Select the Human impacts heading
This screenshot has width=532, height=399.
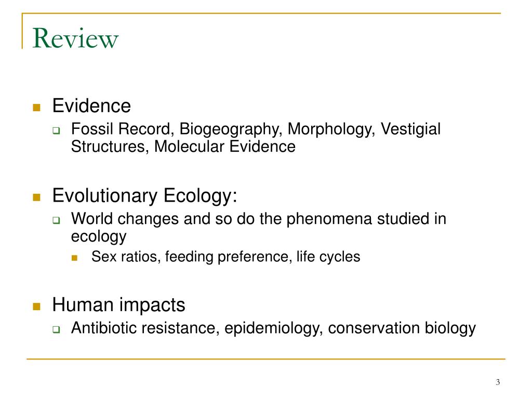(x=119, y=305)
